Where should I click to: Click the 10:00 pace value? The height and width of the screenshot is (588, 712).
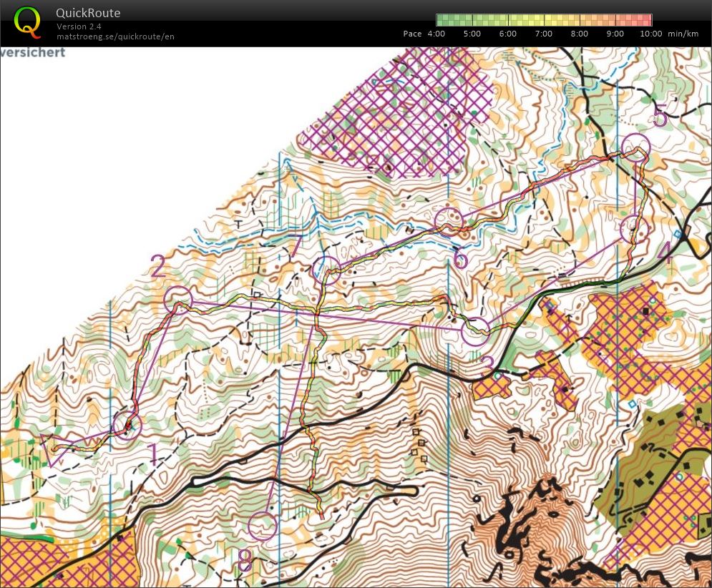651,34
